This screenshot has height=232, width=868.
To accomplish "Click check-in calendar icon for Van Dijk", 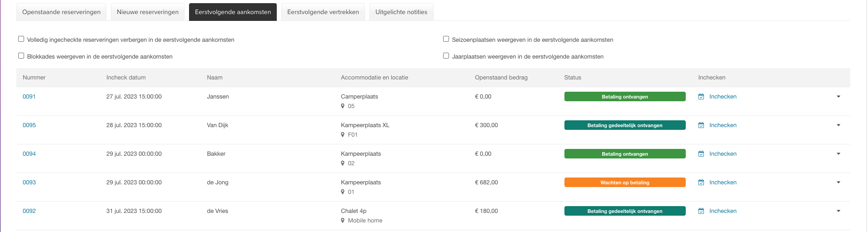I will [701, 125].
